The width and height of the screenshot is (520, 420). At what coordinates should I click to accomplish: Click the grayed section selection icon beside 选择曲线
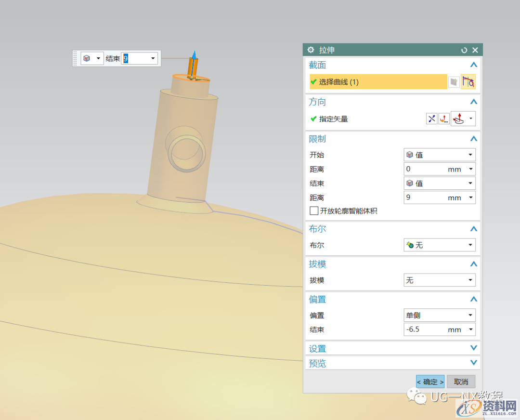pyautogui.click(x=454, y=82)
